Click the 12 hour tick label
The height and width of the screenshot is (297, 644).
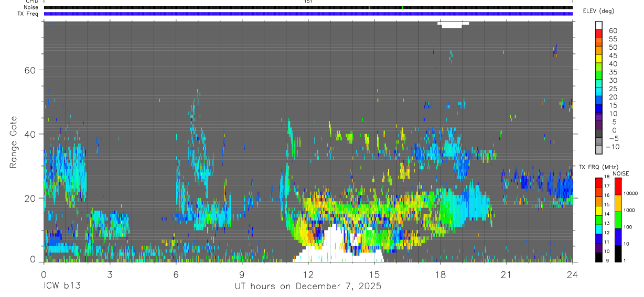click(308, 274)
